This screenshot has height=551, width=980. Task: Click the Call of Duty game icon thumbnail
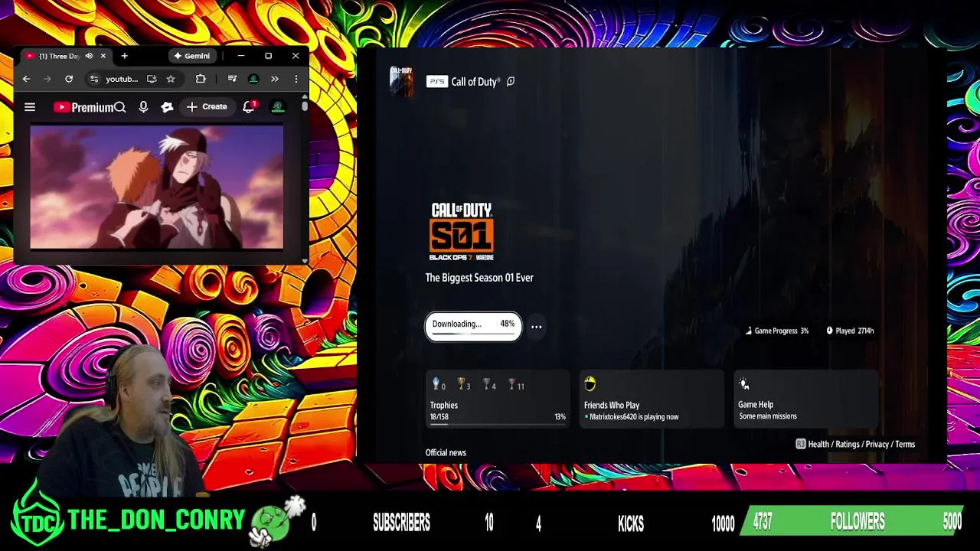[x=401, y=80]
